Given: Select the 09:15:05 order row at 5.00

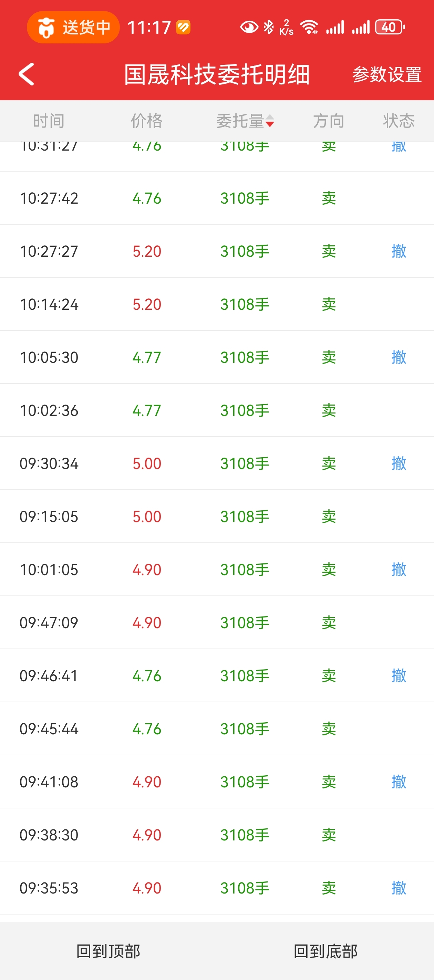Looking at the screenshot, I should 217,517.
